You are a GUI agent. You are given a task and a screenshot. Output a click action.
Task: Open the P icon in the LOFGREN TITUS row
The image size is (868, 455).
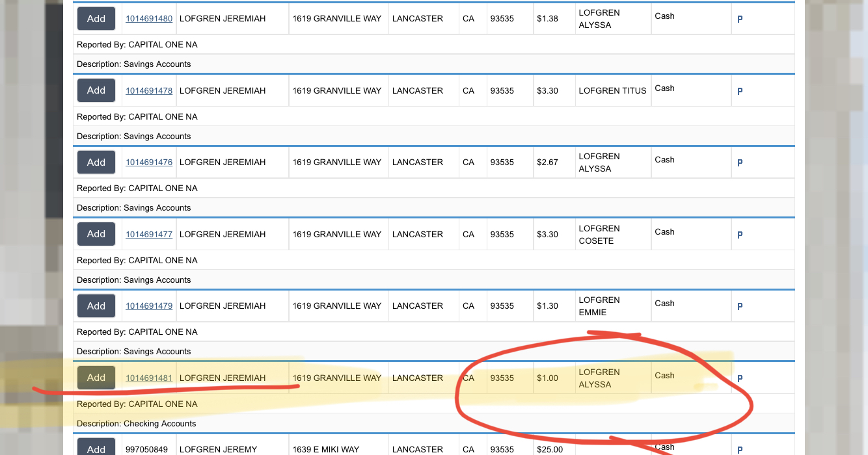tap(740, 92)
